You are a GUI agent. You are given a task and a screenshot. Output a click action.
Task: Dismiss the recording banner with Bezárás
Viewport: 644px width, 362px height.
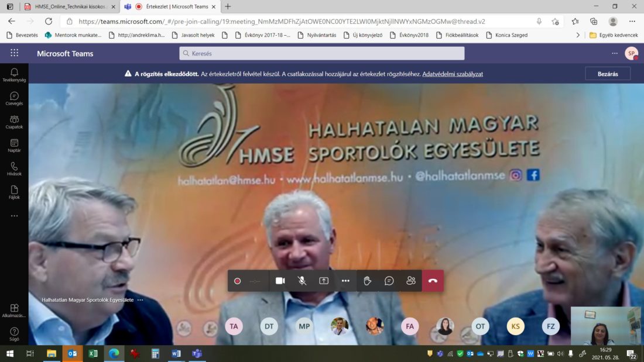point(608,74)
